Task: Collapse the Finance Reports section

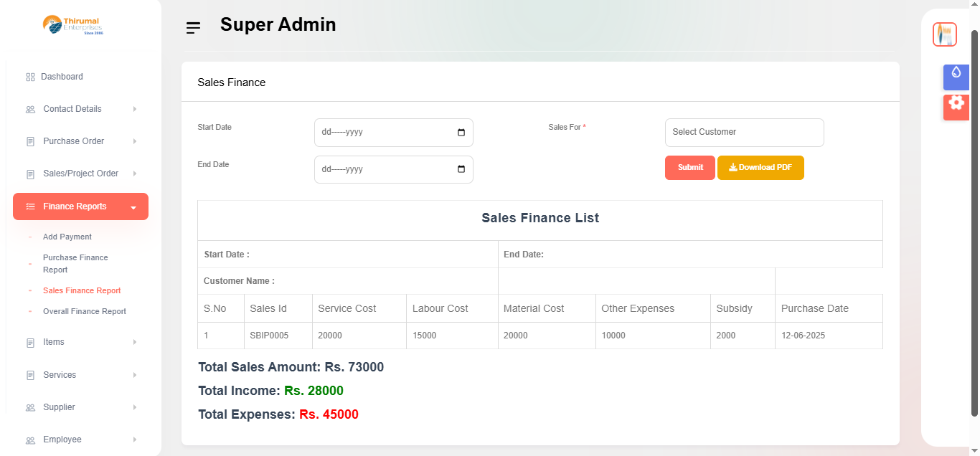Action: (80, 206)
